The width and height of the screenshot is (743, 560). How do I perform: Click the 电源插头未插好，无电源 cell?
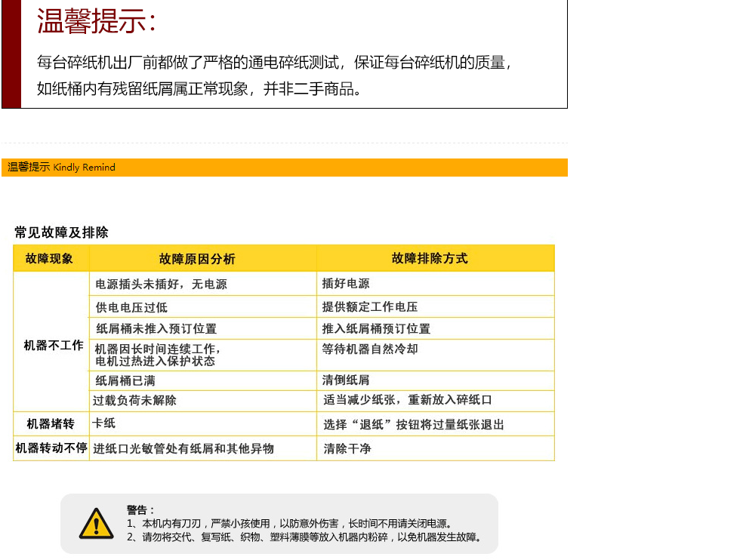click(161, 285)
